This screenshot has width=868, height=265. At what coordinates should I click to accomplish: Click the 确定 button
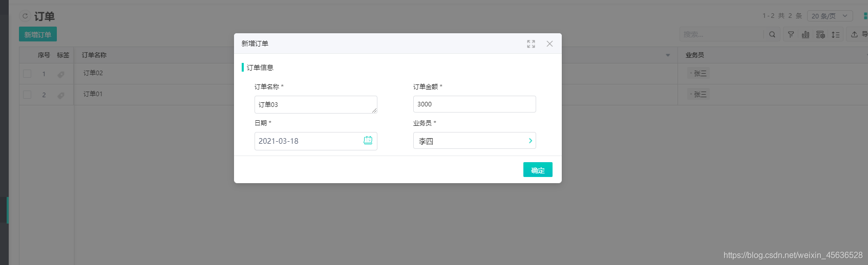tap(538, 170)
